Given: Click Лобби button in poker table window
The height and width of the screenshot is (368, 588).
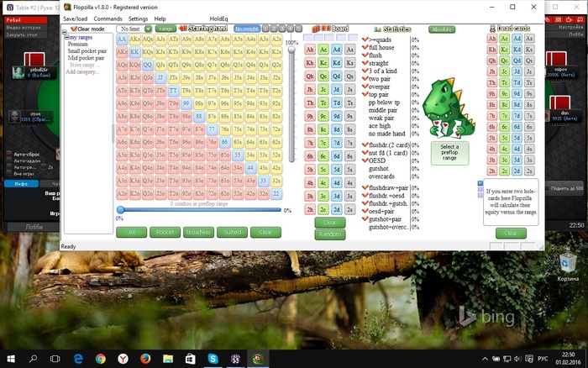Looking at the screenshot, I should click(x=34, y=227).
